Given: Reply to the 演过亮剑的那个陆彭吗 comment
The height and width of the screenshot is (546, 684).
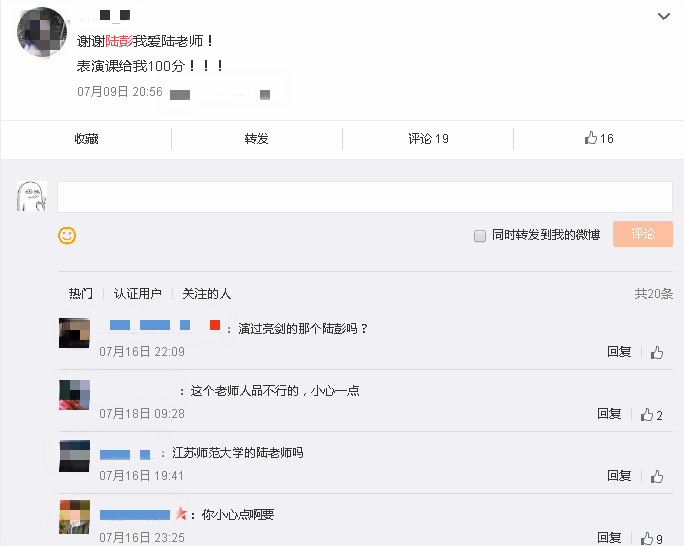Looking at the screenshot, I should (619, 352).
